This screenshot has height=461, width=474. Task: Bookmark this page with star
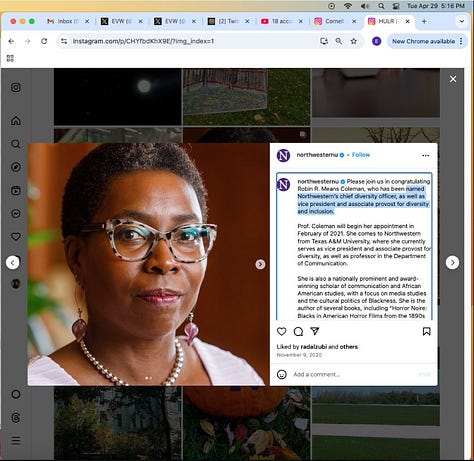tap(354, 41)
